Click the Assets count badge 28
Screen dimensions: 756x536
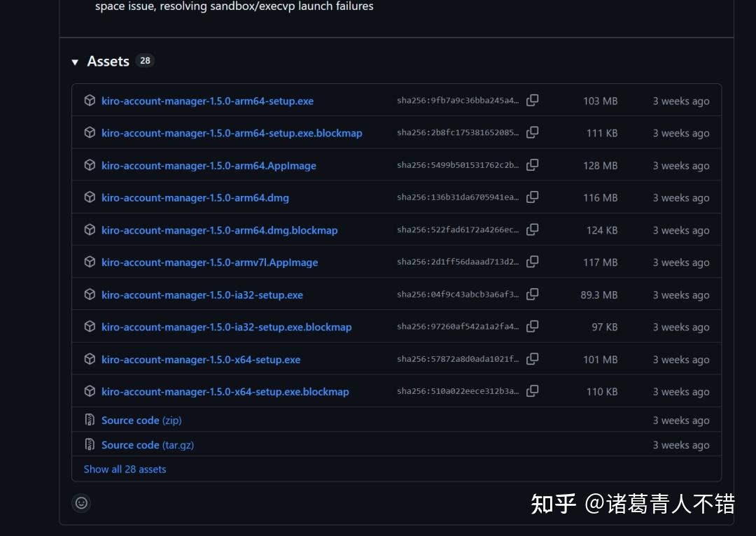coord(145,61)
